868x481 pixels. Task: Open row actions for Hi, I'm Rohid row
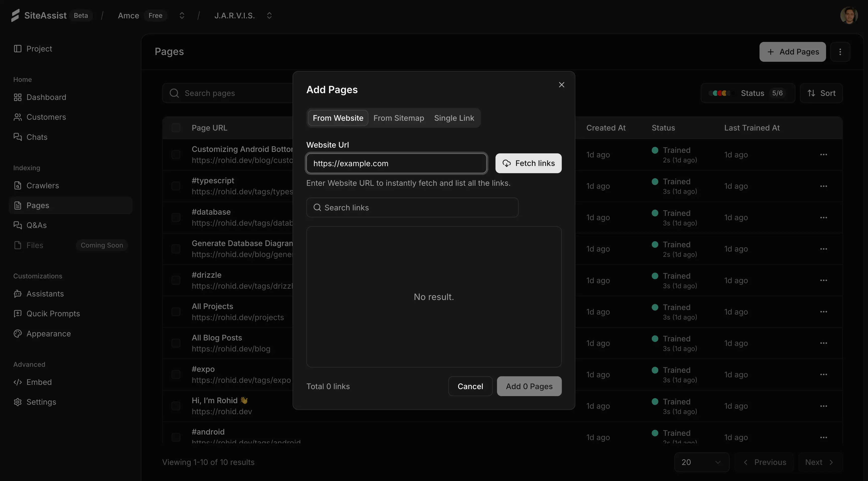[x=824, y=406]
